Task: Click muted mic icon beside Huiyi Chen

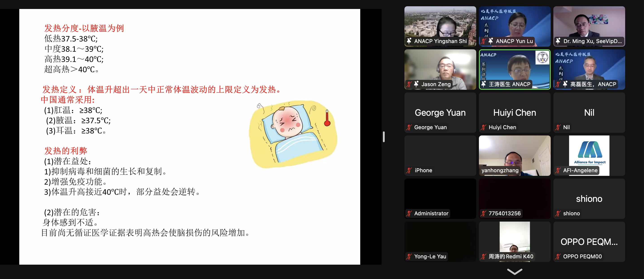Action: pos(483,127)
